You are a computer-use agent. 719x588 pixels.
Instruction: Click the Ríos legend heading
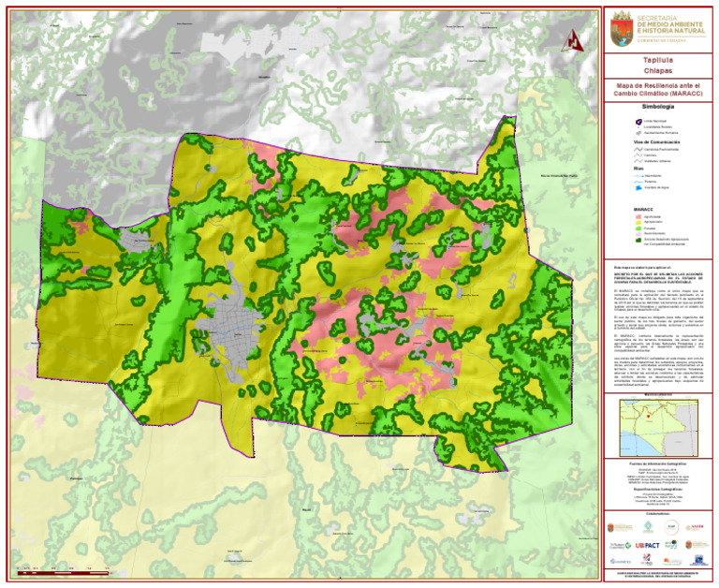[x=638, y=169]
